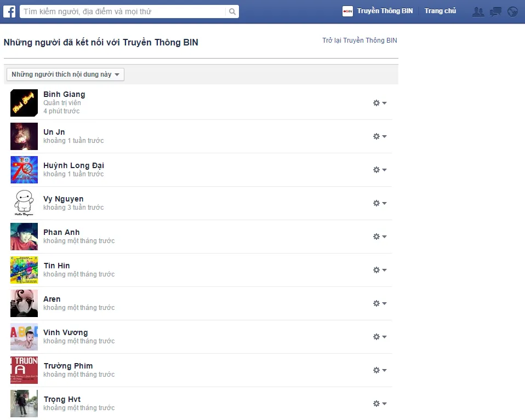The height and width of the screenshot is (420, 525).
Task: Click the Facebook home logo icon
Action: 9,10
